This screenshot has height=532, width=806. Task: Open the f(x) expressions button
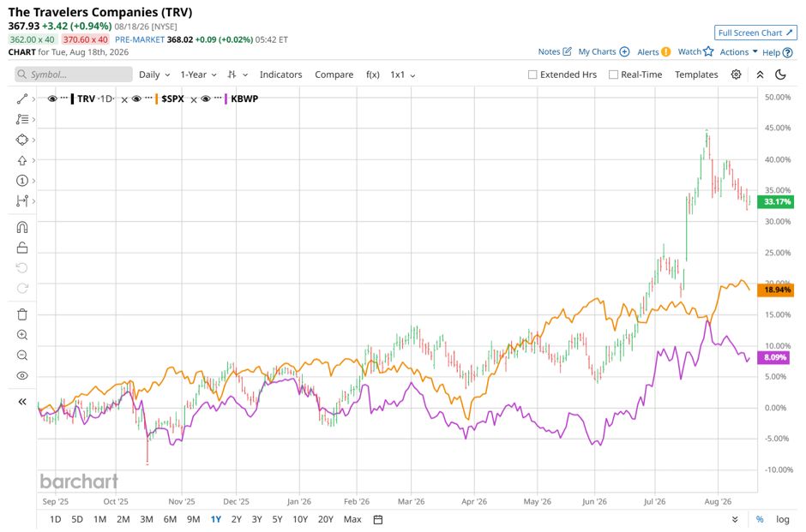point(373,75)
